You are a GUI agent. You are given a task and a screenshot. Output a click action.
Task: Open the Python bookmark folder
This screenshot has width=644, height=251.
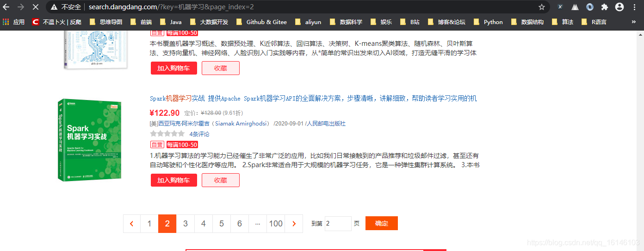tap(488, 22)
